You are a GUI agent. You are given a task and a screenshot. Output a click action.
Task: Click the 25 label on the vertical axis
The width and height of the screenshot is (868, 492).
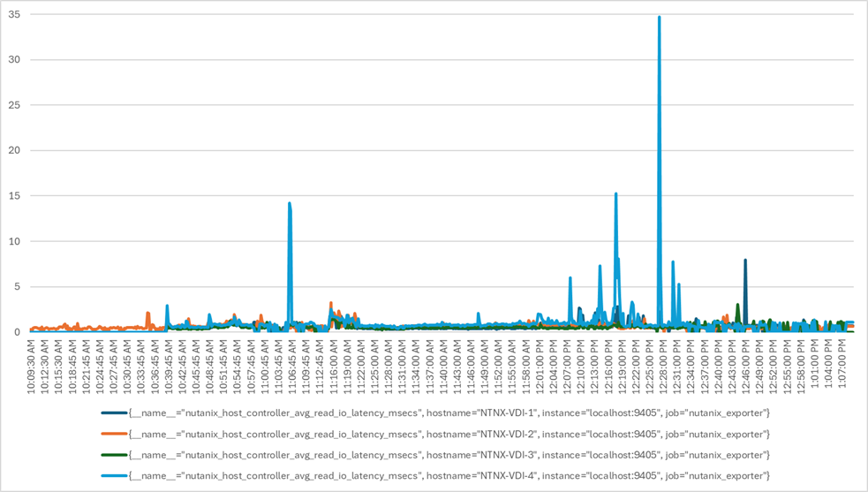tap(14, 105)
